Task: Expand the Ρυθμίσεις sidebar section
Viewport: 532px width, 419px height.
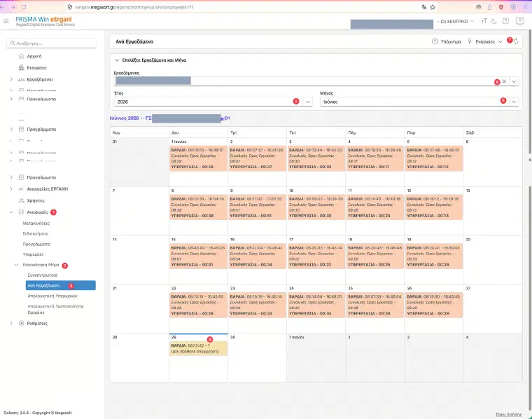Action: 37,323
